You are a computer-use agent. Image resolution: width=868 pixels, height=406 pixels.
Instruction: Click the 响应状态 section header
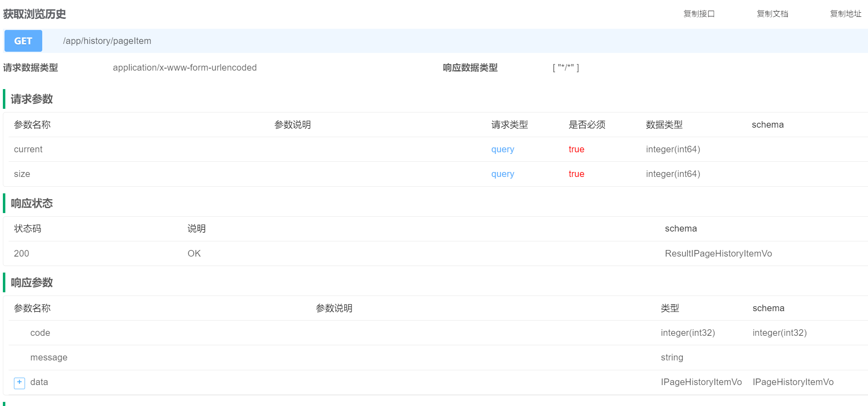tap(32, 203)
